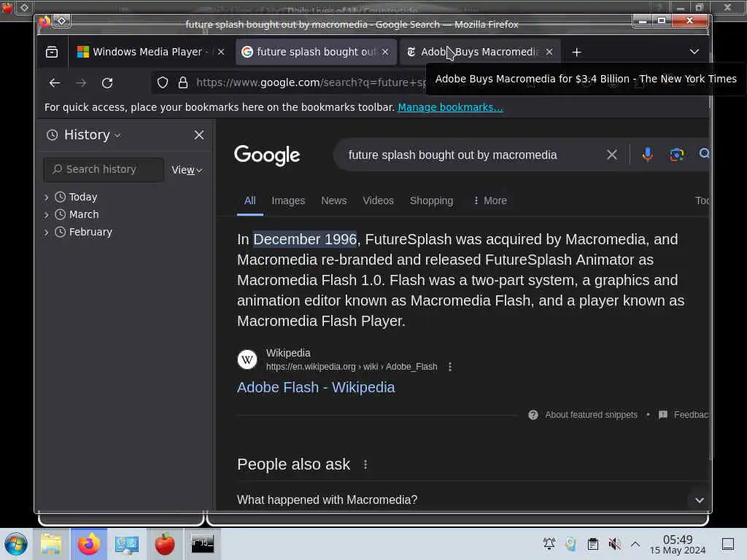Open clipboard tray icon
Screen dimensions: 747x560
592,544
